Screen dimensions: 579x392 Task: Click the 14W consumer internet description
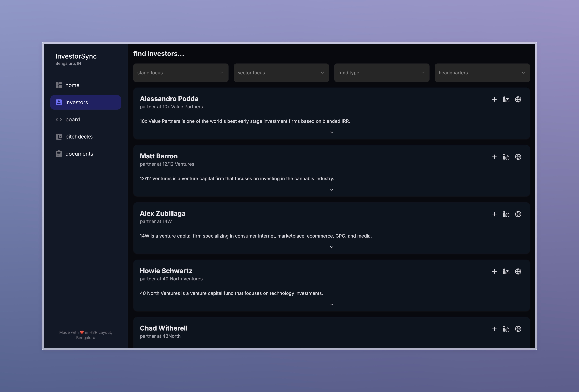tap(256, 236)
